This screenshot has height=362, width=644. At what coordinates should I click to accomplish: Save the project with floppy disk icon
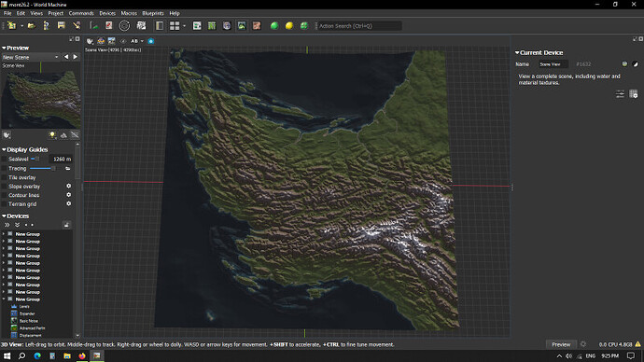(x=62, y=25)
